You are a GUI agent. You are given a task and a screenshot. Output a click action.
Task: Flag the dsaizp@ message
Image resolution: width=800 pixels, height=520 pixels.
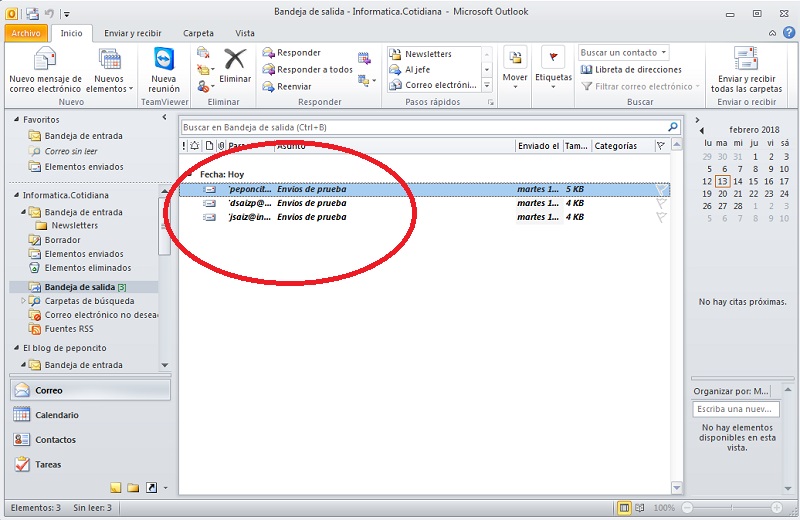(661, 204)
